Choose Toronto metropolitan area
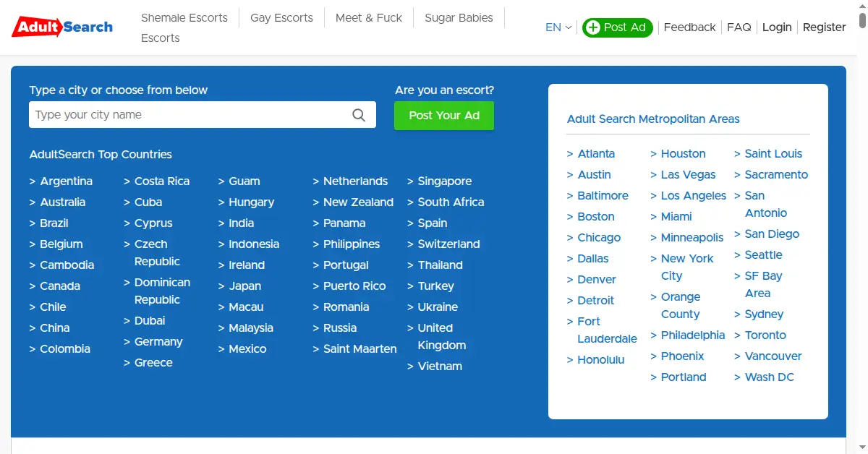This screenshot has width=868, height=454. pyautogui.click(x=765, y=335)
